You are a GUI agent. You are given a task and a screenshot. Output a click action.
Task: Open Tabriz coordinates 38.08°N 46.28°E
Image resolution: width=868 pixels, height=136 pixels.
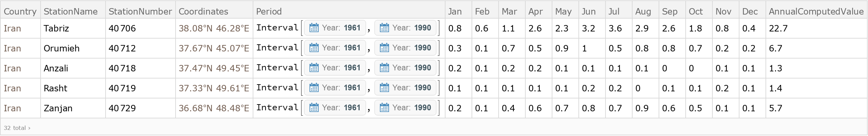coord(214,28)
